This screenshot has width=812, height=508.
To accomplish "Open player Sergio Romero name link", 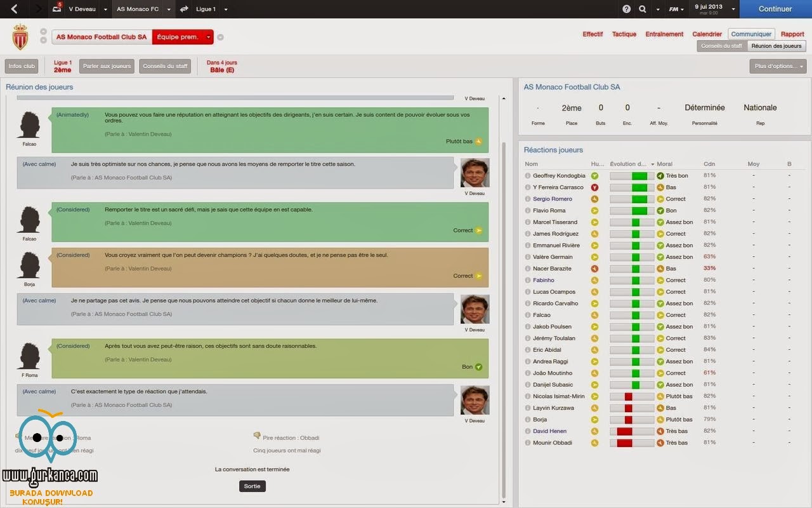I will (553, 199).
